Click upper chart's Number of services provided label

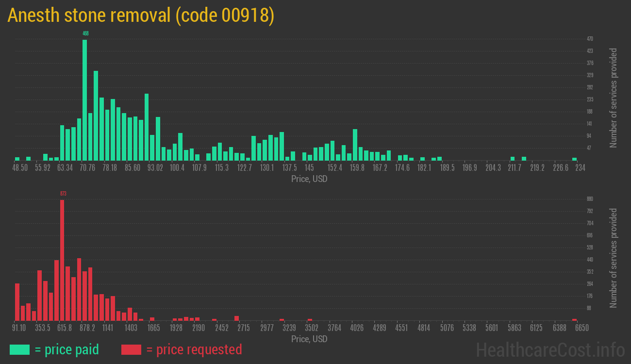coord(614,98)
